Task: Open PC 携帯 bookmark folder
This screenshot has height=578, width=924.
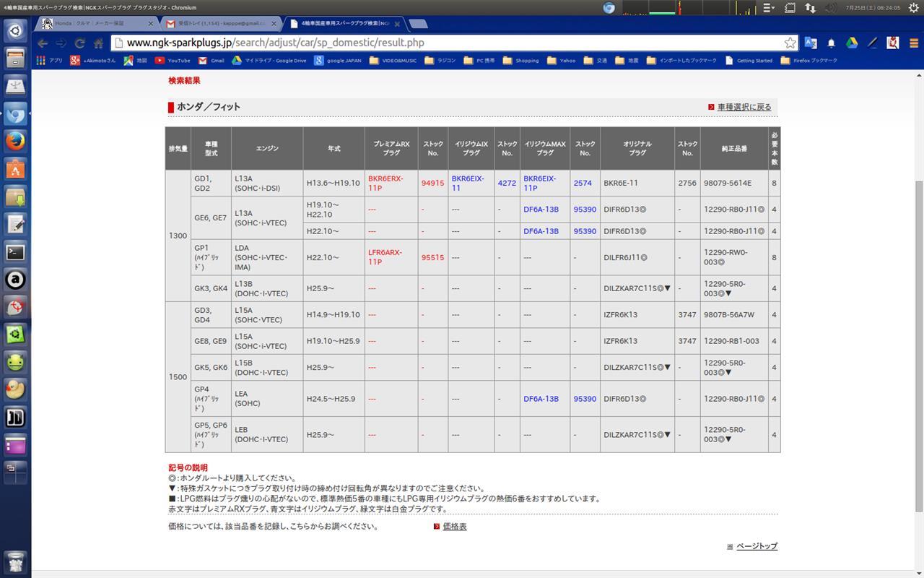Action: tap(479, 61)
